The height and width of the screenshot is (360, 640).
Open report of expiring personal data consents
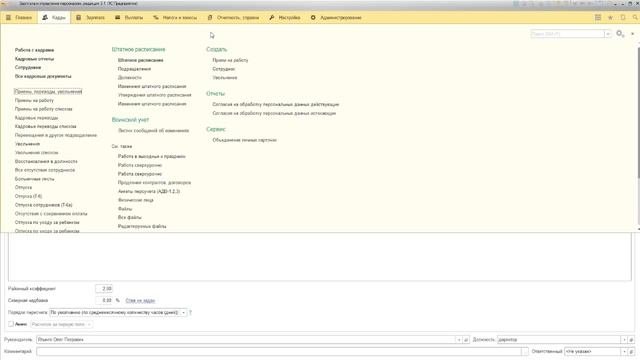(274, 113)
